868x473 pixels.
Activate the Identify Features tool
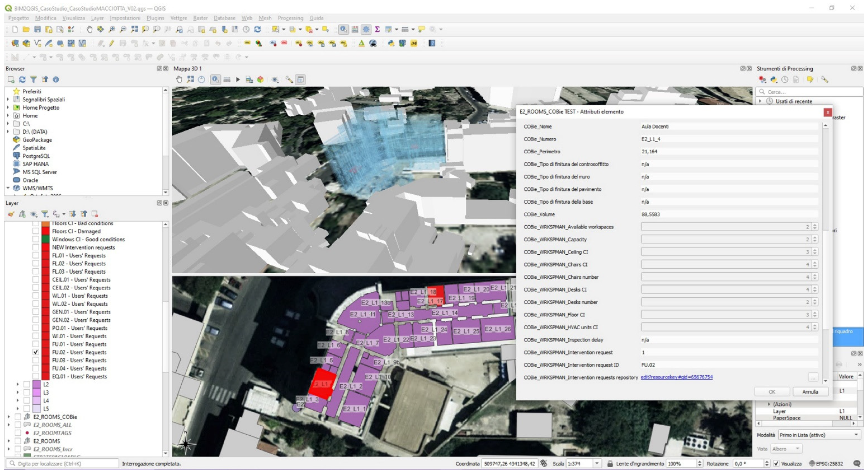pyautogui.click(x=343, y=29)
